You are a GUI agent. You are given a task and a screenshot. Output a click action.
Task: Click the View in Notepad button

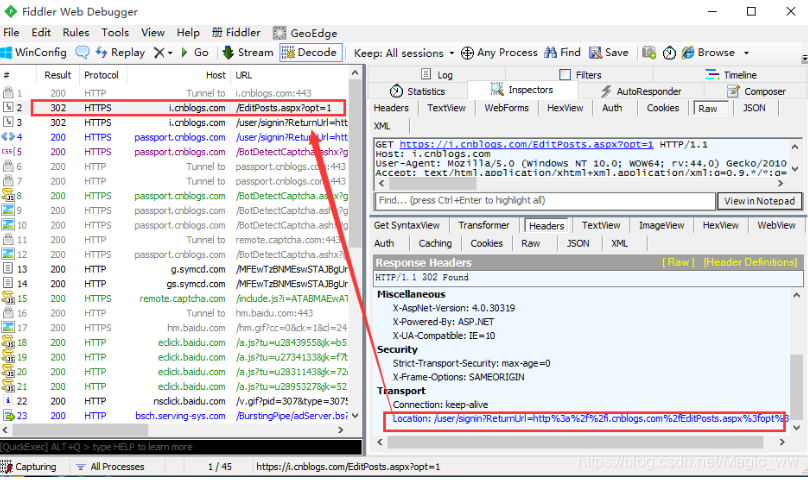(x=760, y=201)
